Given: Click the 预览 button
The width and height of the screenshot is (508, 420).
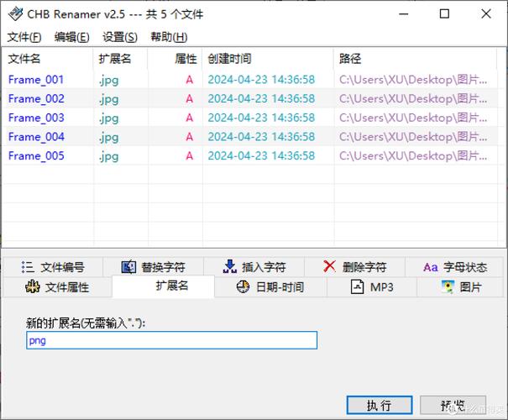Looking at the screenshot, I should 453,405.
